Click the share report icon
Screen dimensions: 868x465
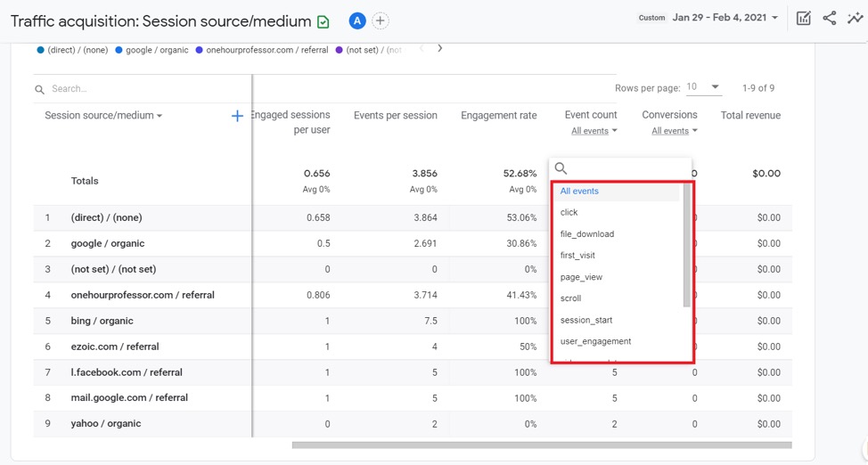829,18
